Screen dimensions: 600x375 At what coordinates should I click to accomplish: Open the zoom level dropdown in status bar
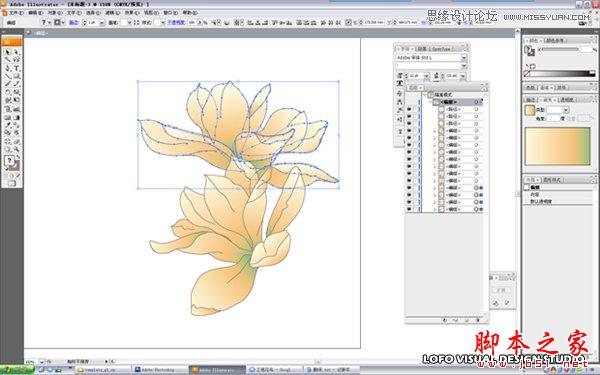point(42,361)
